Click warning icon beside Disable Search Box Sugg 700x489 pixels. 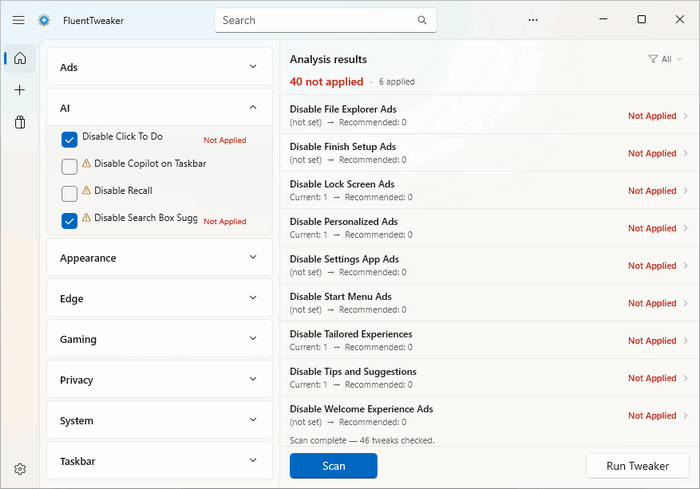86,217
